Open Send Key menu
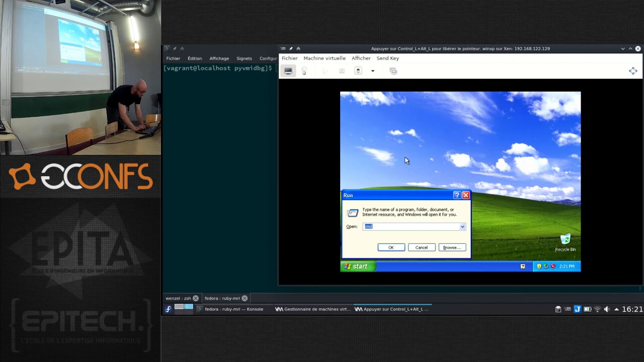644x362 pixels. click(x=387, y=58)
